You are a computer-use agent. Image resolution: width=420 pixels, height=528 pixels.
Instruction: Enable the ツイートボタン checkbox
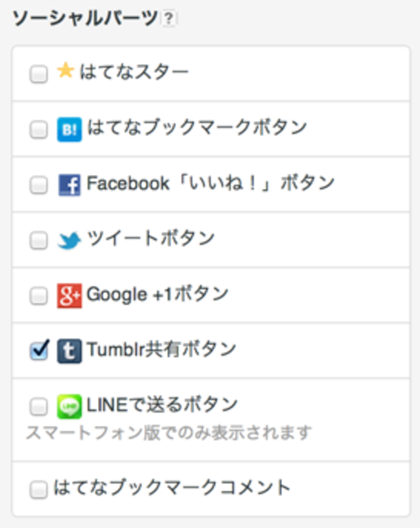(x=39, y=241)
